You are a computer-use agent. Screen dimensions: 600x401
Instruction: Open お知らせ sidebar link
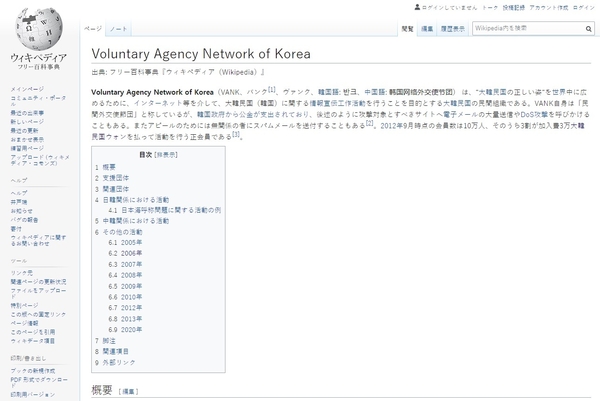point(21,211)
